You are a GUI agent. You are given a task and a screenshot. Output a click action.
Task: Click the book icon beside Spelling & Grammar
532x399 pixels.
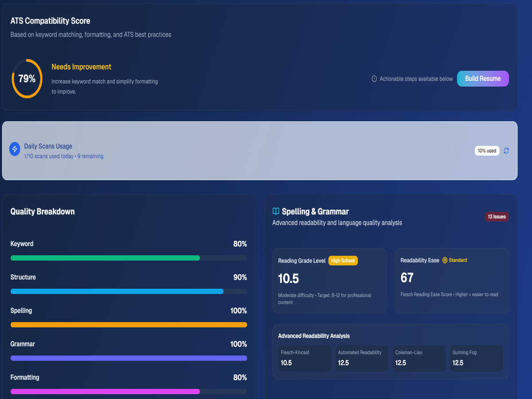point(276,211)
